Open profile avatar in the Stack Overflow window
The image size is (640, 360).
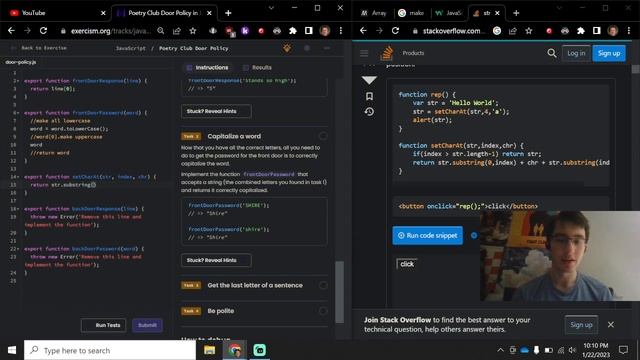coord(612,31)
